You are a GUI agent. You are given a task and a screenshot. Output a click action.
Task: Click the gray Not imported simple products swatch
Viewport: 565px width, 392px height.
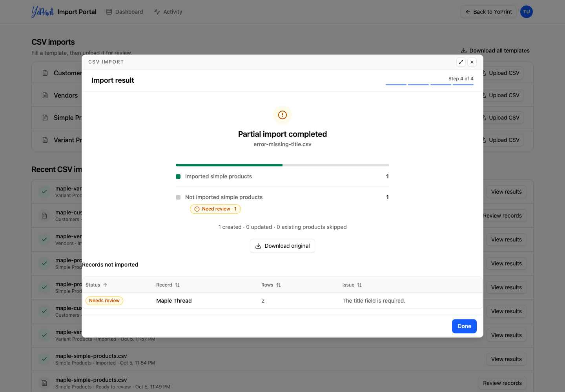click(178, 197)
